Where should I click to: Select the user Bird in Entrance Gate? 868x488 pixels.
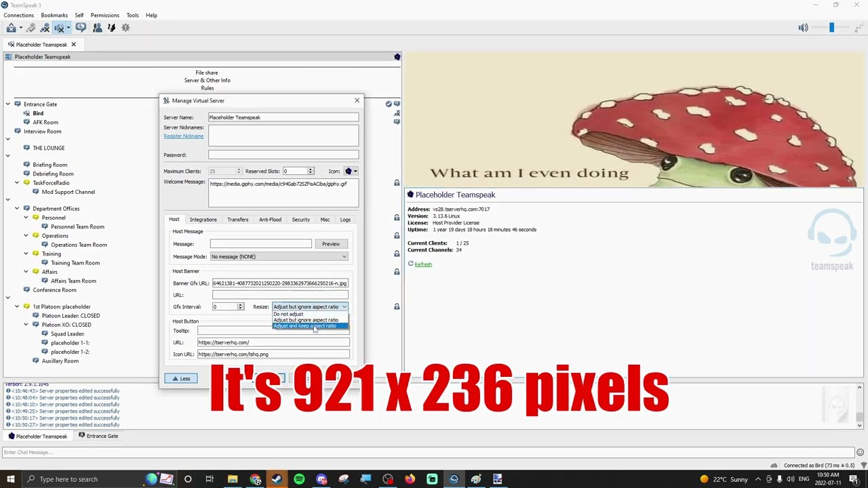[38, 113]
